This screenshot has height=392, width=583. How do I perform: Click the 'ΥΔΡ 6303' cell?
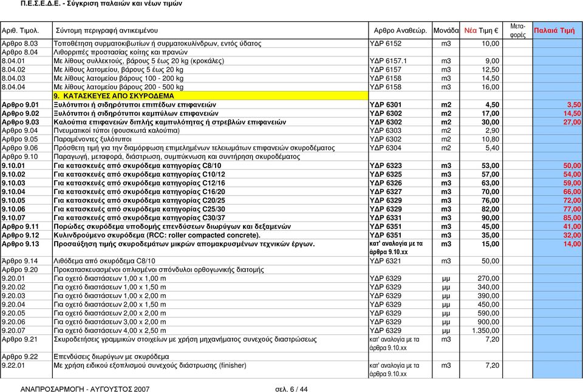pos(386,131)
